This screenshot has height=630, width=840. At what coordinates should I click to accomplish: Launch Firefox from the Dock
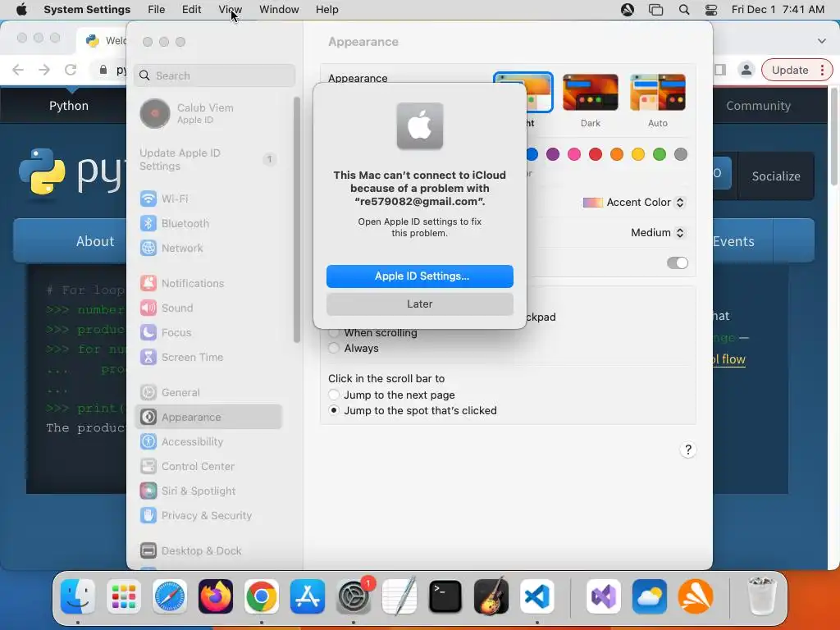tap(216, 596)
